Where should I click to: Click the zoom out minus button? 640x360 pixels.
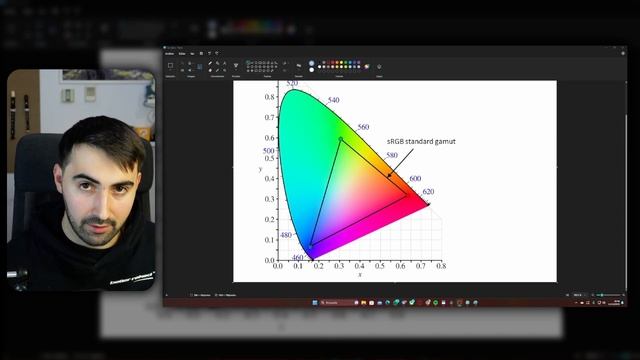(593, 295)
